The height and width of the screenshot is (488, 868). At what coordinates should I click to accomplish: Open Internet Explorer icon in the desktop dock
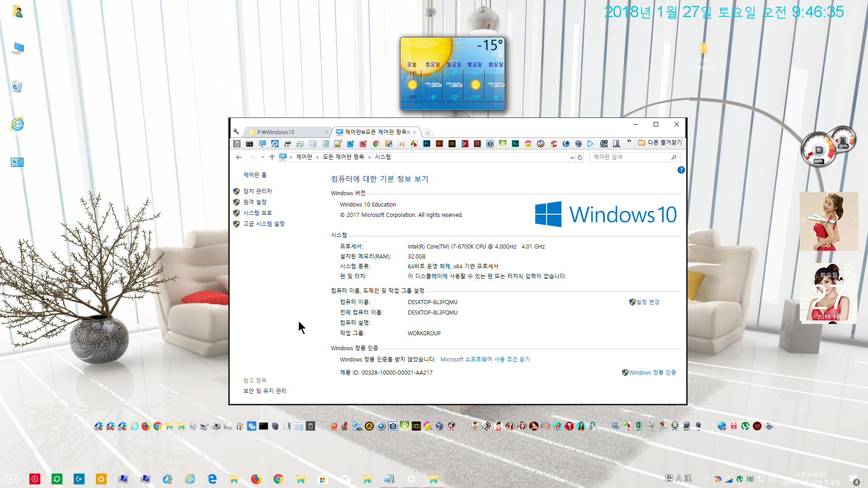(x=134, y=426)
